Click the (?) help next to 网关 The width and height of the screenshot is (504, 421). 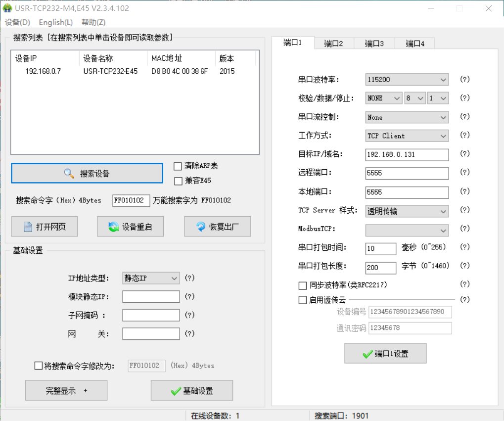[189, 333]
